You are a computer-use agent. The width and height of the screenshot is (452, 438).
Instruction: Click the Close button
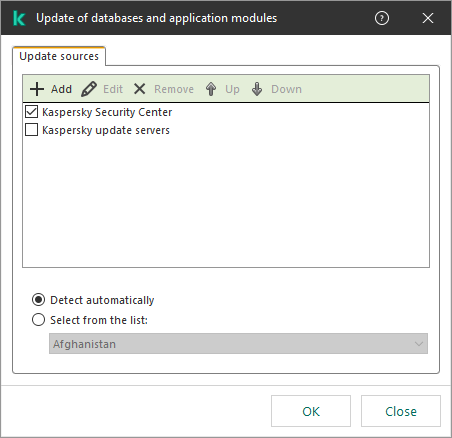click(x=401, y=411)
